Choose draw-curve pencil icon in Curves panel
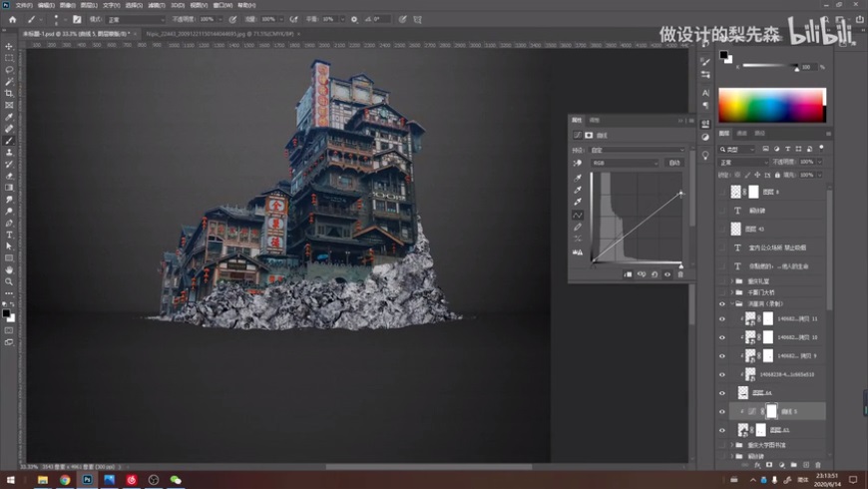 click(578, 228)
